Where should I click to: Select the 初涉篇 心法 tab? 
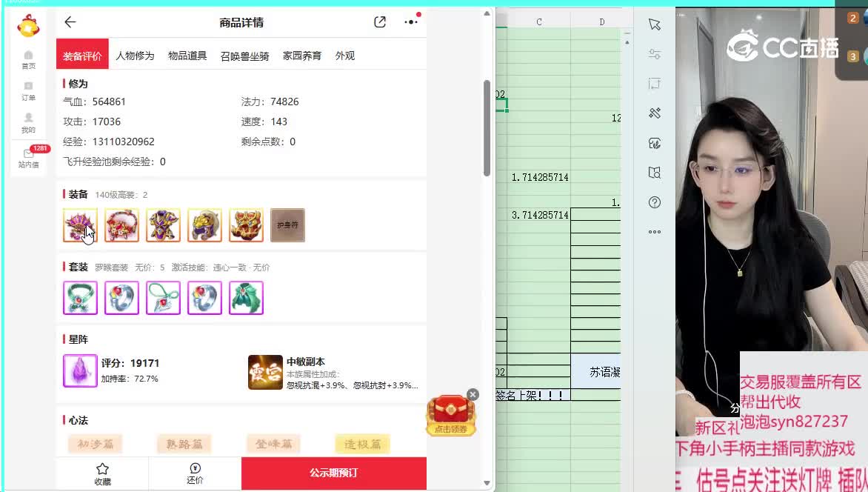tap(96, 444)
